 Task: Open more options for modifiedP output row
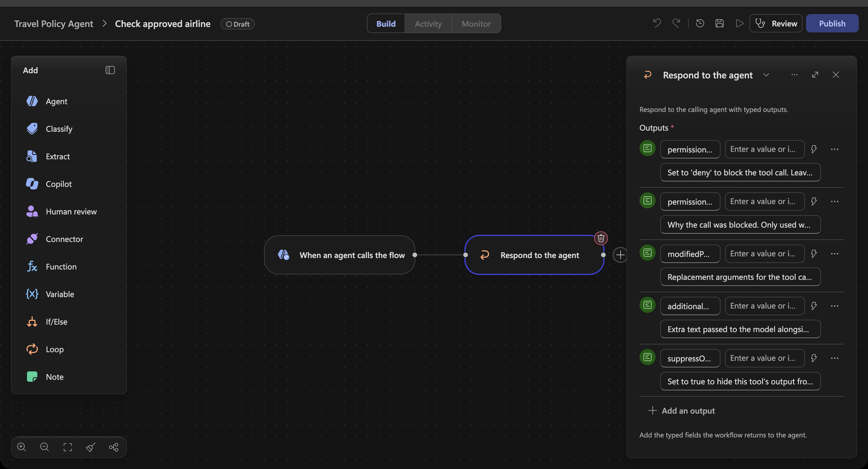834,254
